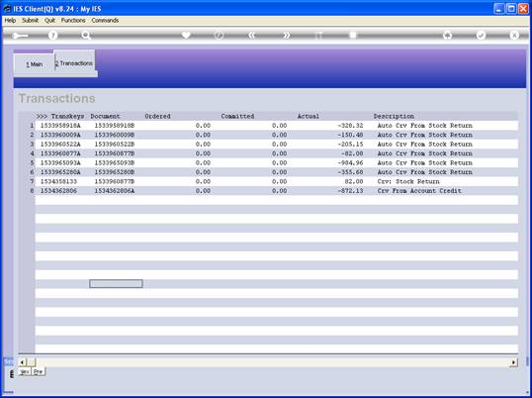The image size is (532, 398).
Task: Click the Pre button below the grid
Action: [39, 372]
